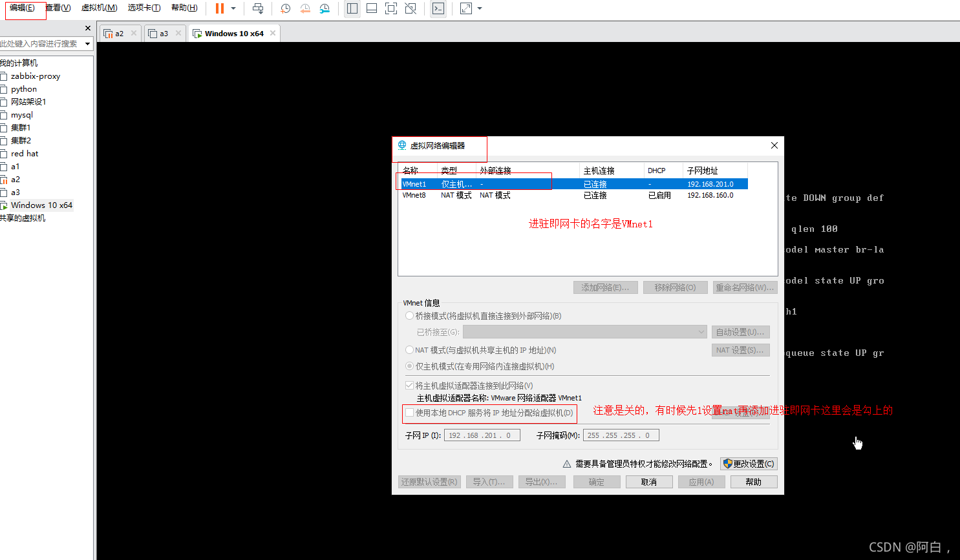Viewport: 960px width, 560px height.
Task: Click the 添加网络(E) button
Action: point(606,287)
